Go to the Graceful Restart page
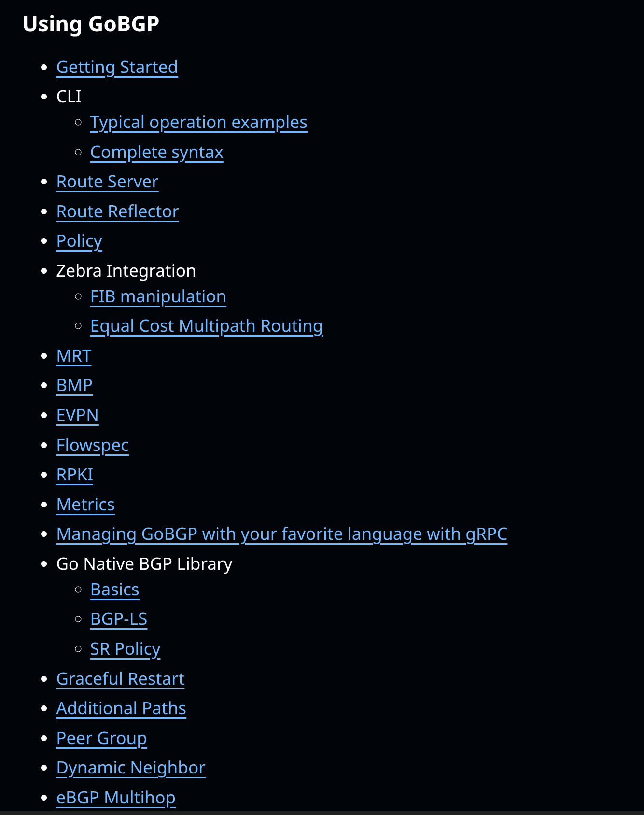This screenshot has height=815, width=644. (120, 679)
